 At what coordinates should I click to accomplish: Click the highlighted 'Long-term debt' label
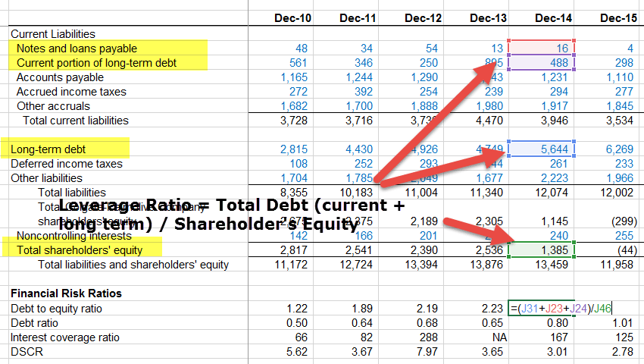(48, 149)
